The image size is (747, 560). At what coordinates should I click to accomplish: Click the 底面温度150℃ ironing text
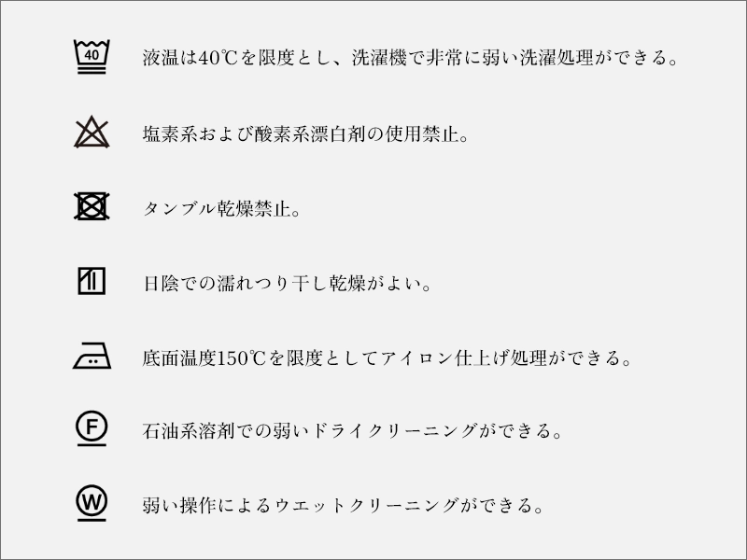pos(388,357)
